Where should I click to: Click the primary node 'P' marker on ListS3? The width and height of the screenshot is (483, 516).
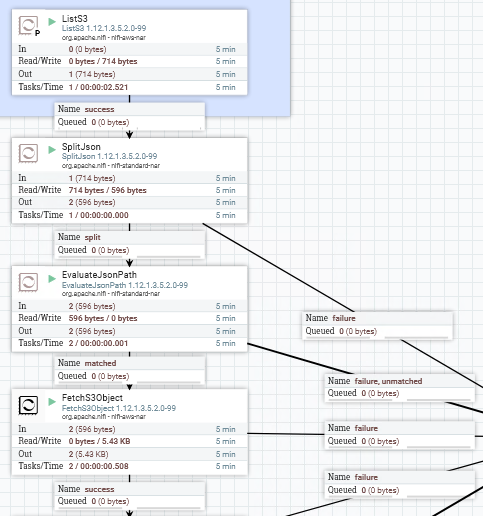click(x=37, y=33)
